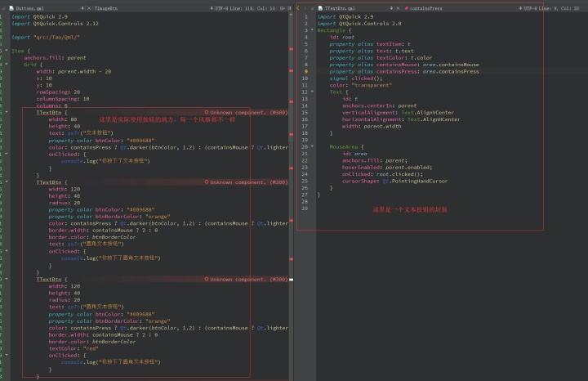Go forward in right editor navigation history
The height and width of the screenshot is (381, 588).
(x=305, y=8)
